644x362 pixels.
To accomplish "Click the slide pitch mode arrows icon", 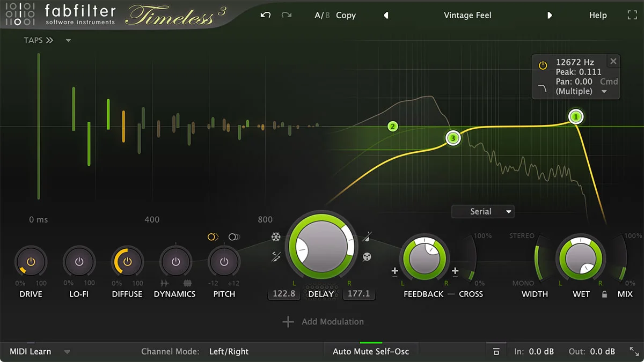I will point(276,256).
